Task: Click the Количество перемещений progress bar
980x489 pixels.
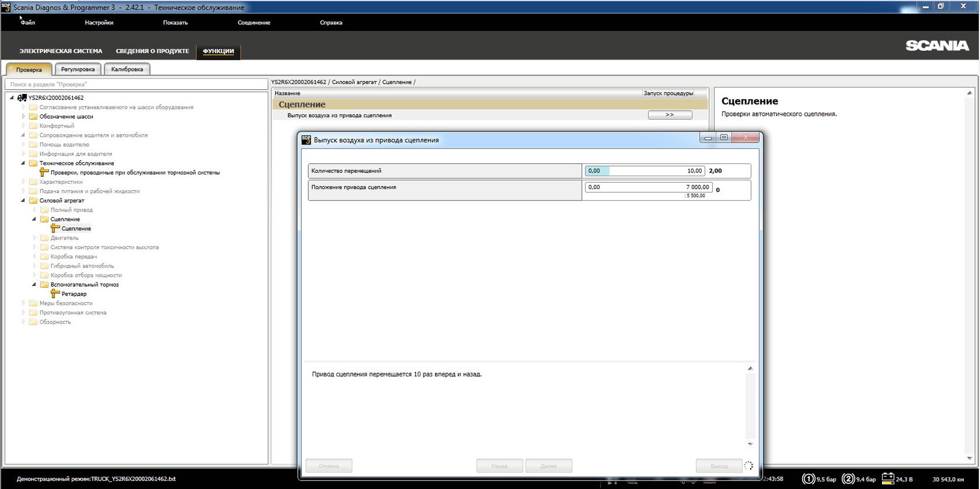Action: [x=645, y=171]
